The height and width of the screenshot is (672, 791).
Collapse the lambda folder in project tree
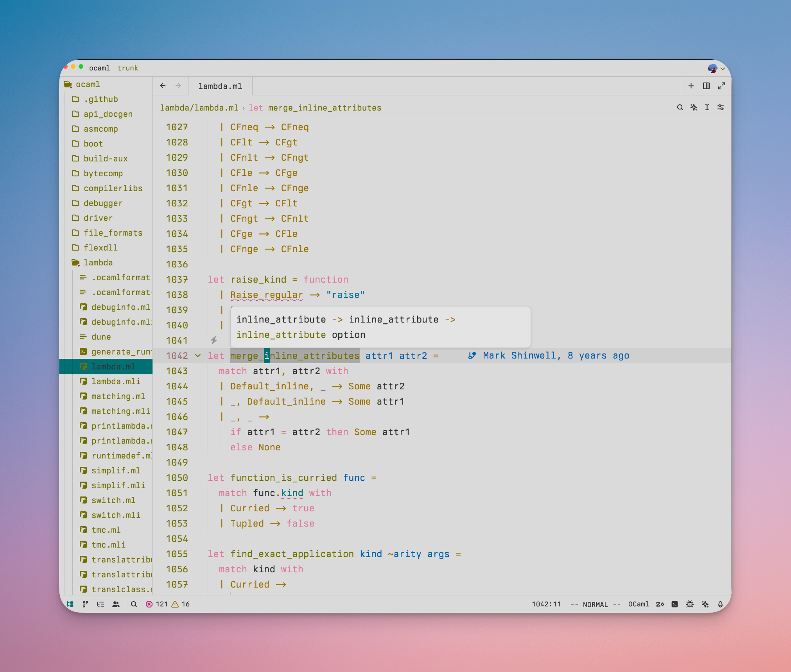pos(98,263)
